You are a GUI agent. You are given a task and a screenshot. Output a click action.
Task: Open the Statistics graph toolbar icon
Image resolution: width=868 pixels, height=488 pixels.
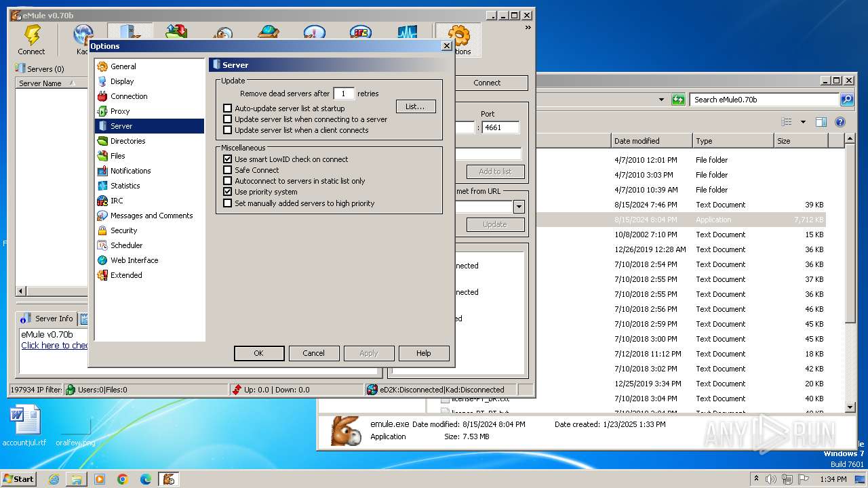click(407, 32)
